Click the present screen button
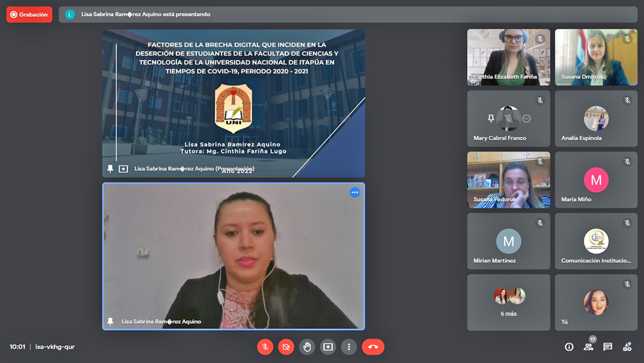 point(328,347)
